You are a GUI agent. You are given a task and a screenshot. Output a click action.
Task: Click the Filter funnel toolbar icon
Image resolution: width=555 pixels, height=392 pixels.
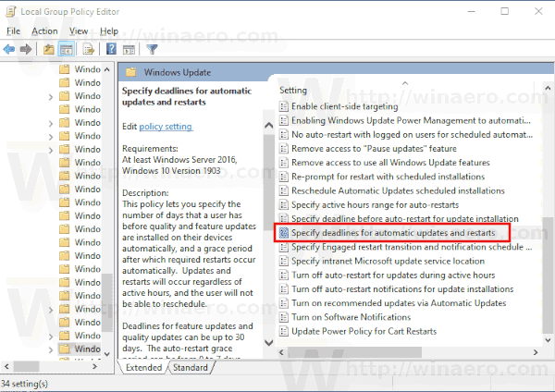[152, 49]
